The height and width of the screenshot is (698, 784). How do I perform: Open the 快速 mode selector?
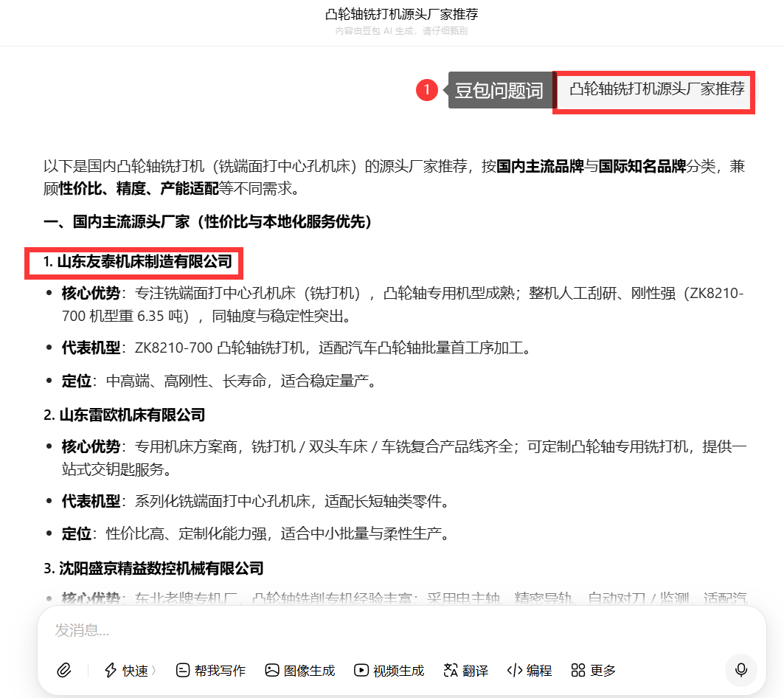(130, 671)
